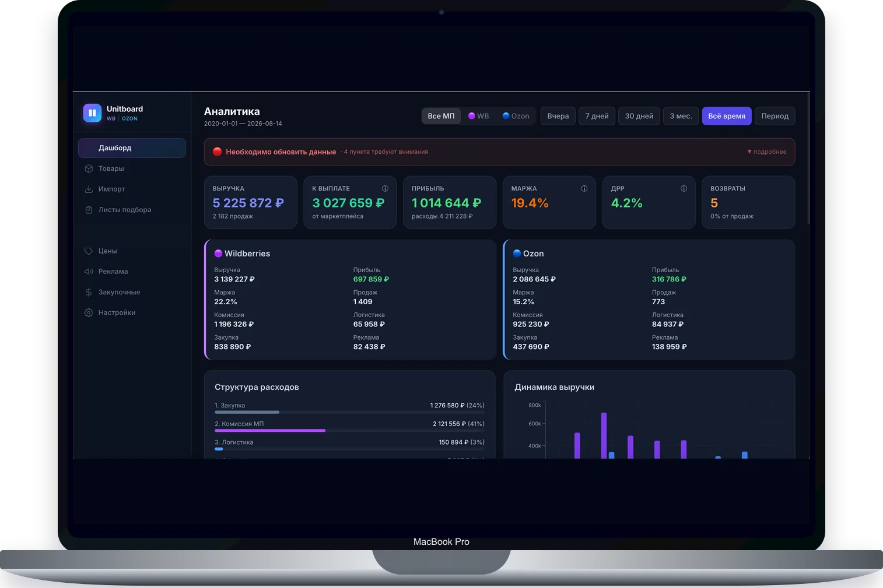Click the Wildberries advertising value 82 438 ₽
The image size is (883, 588).
tap(369, 347)
